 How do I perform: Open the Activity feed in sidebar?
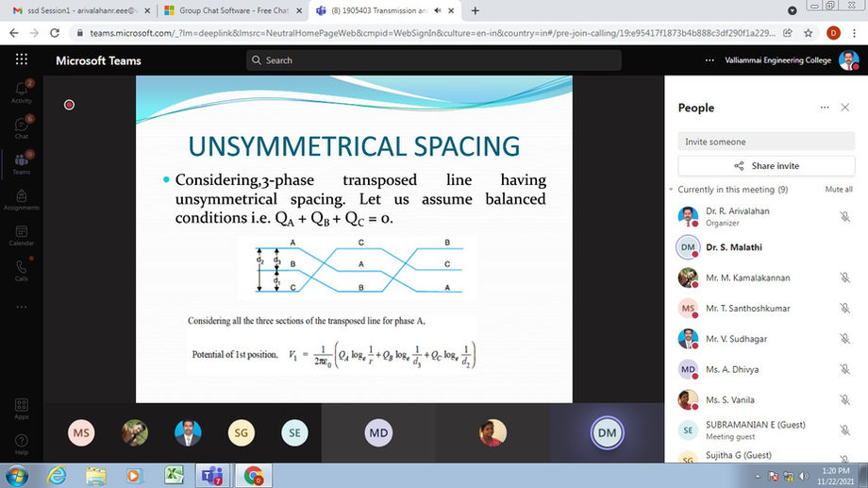[x=22, y=92]
